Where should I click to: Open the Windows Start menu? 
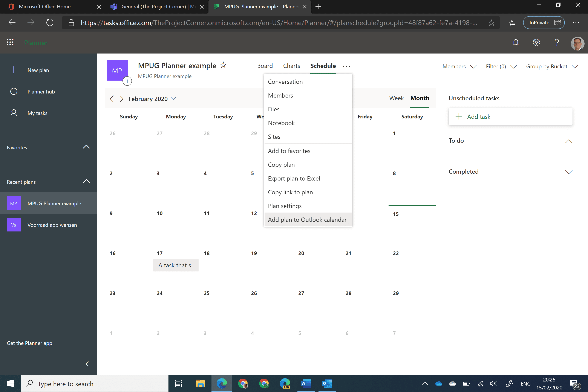point(10,383)
